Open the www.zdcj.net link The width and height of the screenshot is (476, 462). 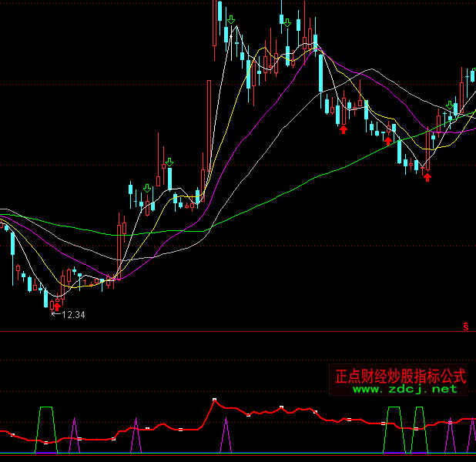point(405,389)
